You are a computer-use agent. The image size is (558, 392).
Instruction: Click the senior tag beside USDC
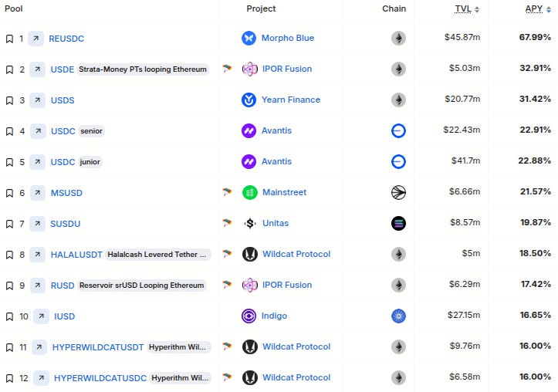click(x=91, y=131)
